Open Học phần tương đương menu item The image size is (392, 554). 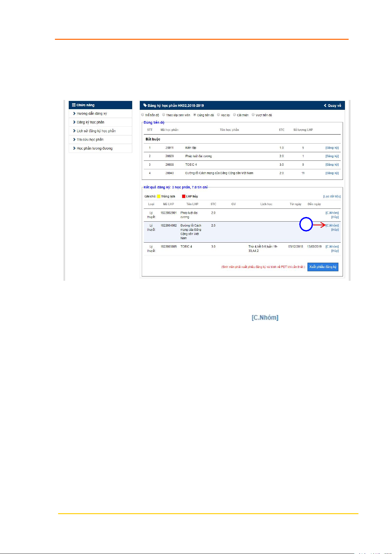pos(95,148)
